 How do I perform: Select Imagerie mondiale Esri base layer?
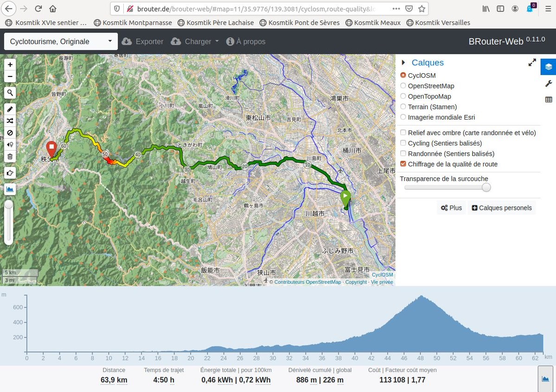click(x=403, y=117)
